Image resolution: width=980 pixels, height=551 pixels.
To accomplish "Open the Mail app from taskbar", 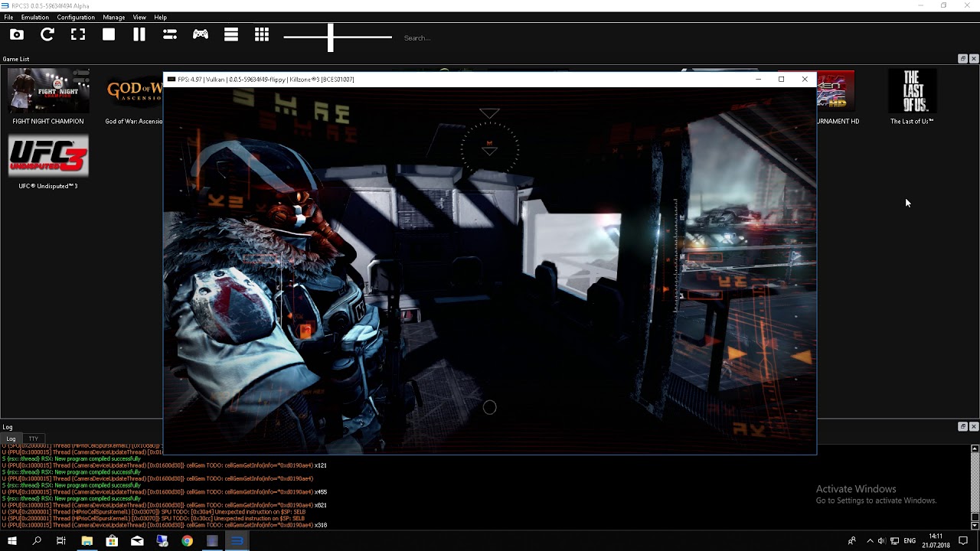I will point(137,540).
